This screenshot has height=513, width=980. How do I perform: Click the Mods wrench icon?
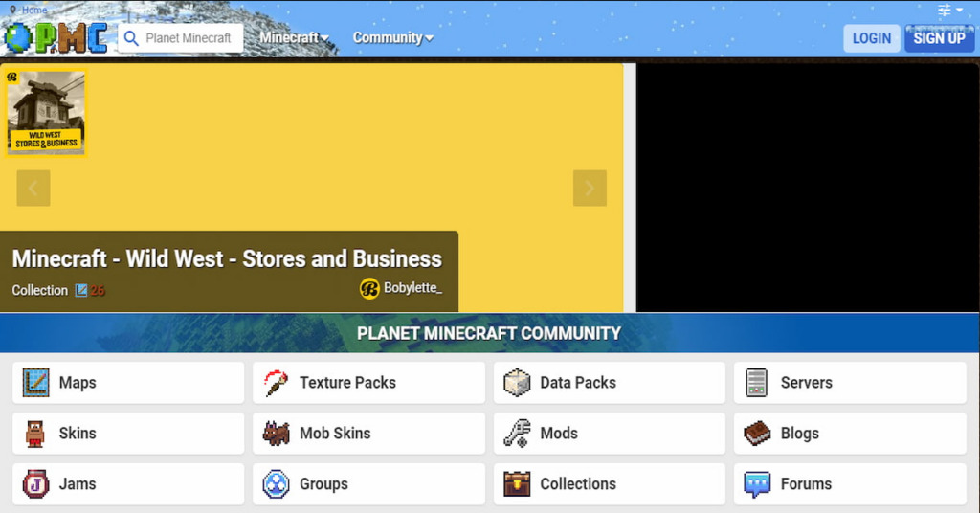coord(517,434)
